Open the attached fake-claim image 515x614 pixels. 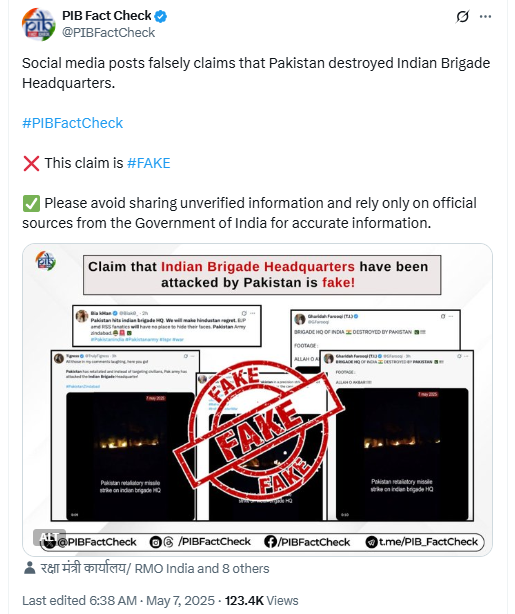click(257, 399)
